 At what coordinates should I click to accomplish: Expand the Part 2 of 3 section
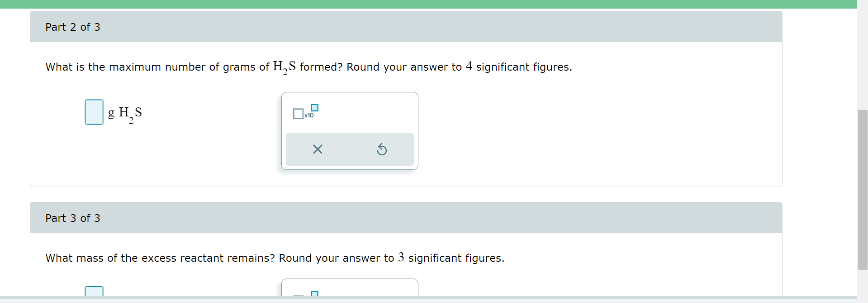coord(72,27)
